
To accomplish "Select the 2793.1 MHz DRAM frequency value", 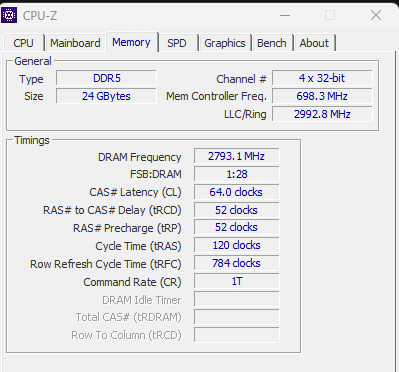I will coord(237,156).
